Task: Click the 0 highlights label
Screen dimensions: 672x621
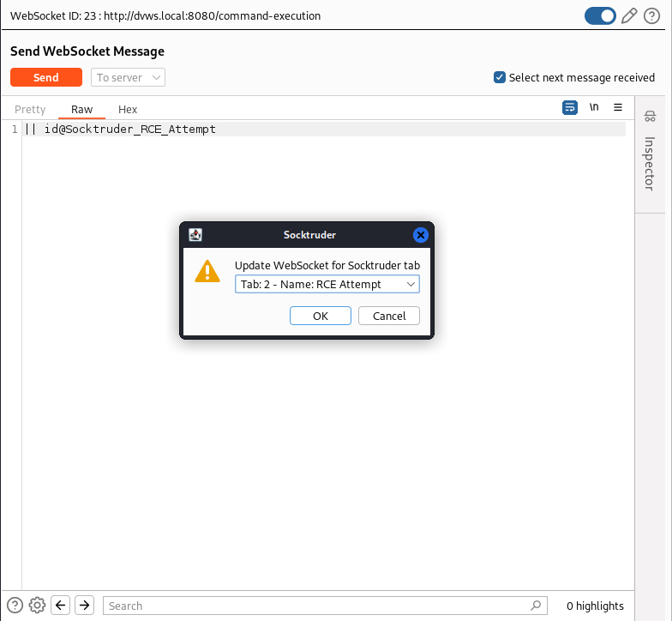Action: 595,606
